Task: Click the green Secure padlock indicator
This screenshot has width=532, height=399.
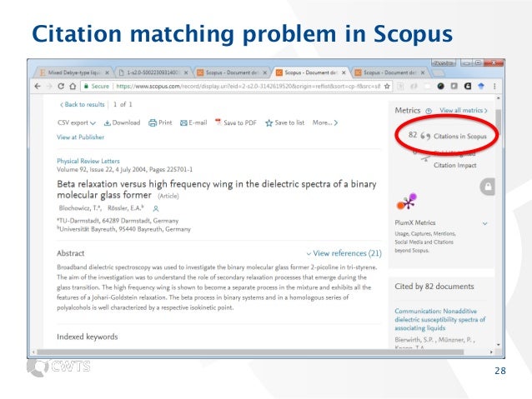Action: (97, 86)
